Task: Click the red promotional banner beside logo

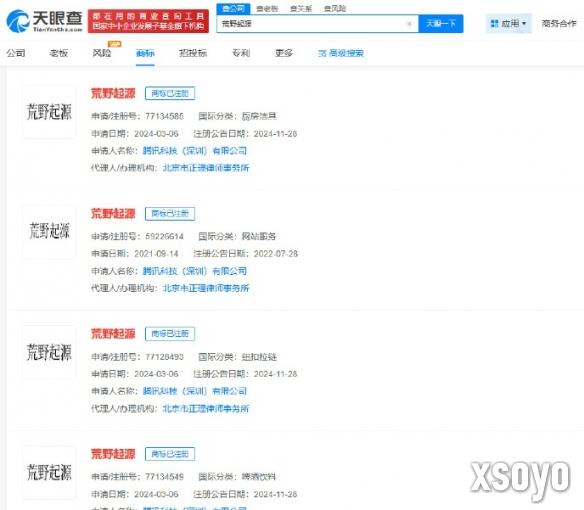Action: pos(148,21)
